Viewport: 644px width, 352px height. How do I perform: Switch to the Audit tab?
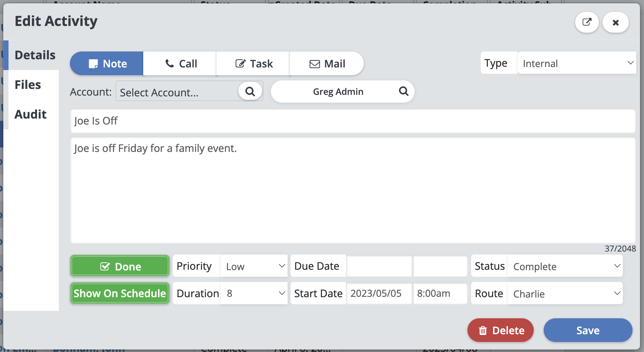(x=31, y=114)
